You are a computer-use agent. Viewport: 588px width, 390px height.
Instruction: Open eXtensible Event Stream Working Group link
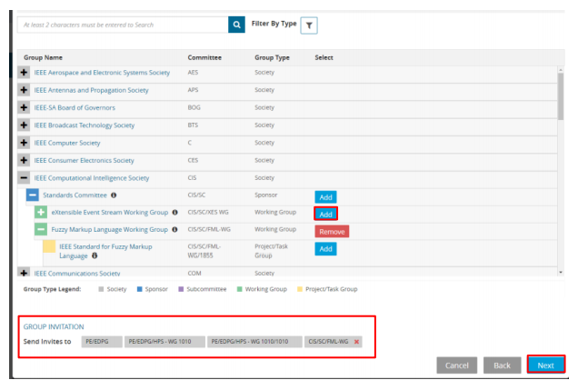pyautogui.click(x=110, y=212)
